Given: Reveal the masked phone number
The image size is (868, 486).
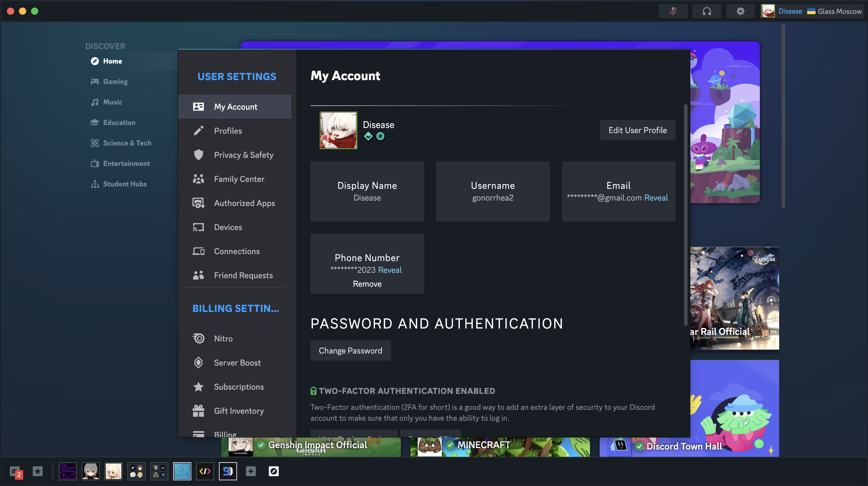Looking at the screenshot, I should pos(390,270).
